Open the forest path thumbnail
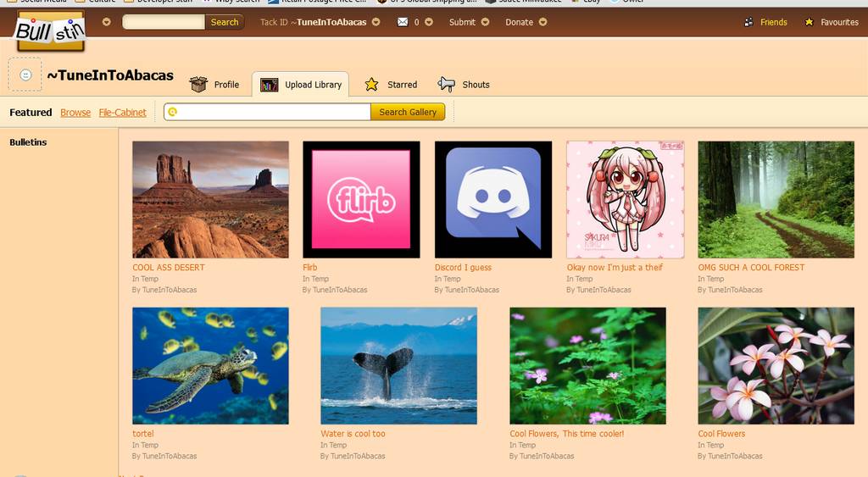 tap(776, 199)
